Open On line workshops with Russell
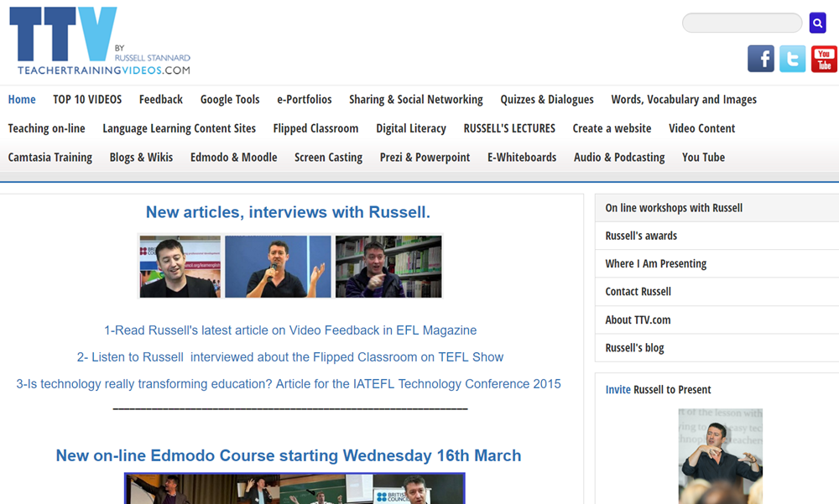This screenshot has height=504, width=839. [x=717, y=208]
